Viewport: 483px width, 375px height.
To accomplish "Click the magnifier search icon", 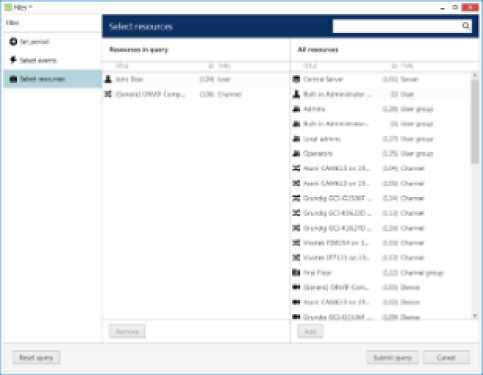I will pyautogui.click(x=466, y=26).
